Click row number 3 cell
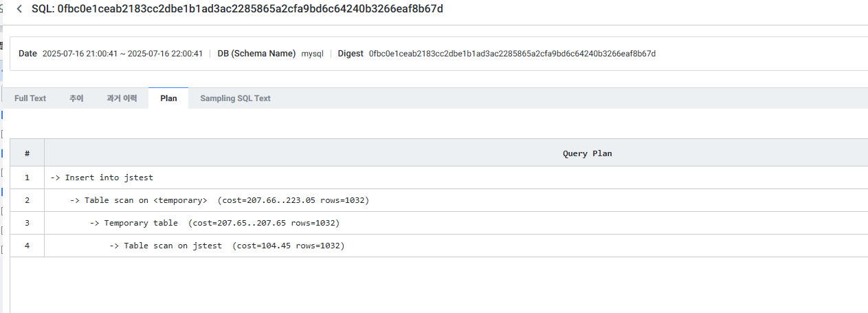The height and width of the screenshot is (313, 868). [x=27, y=223]
